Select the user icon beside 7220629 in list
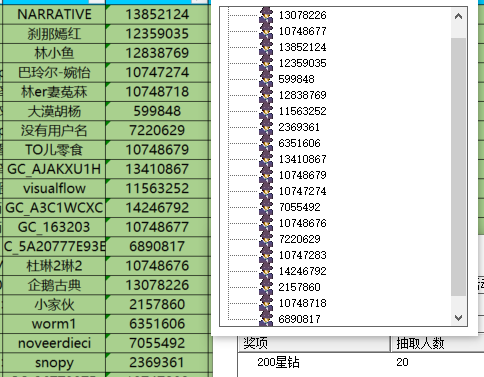The image size is (484, 377). (x=266, y=239)
